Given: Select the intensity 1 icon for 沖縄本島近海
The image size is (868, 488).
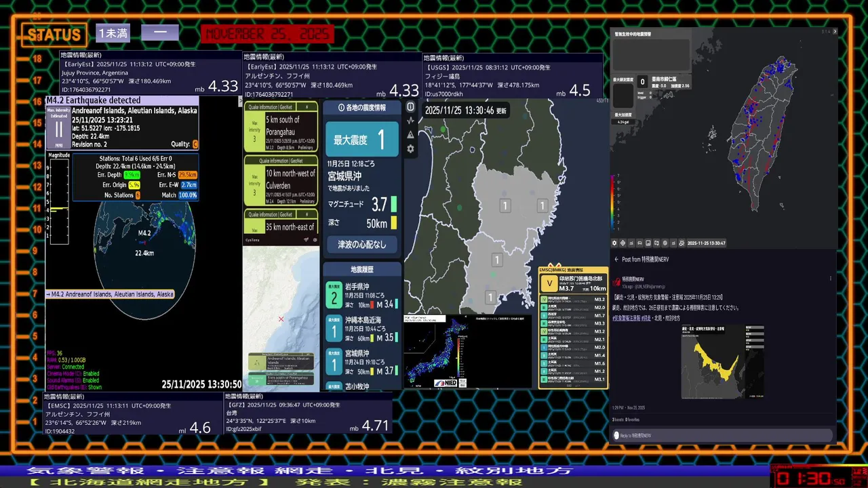Looking at the screenshot, I should (334, 329).
